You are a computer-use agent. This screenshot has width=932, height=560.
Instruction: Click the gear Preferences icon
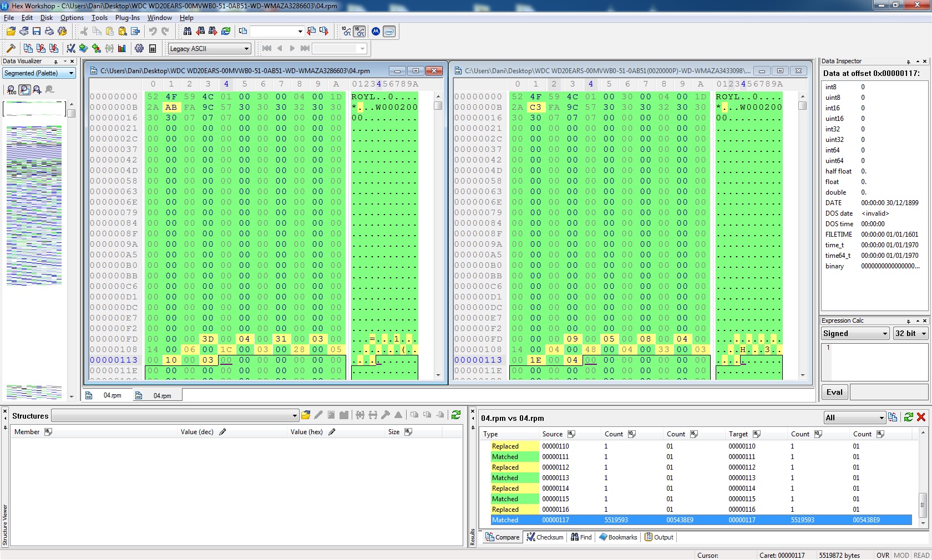(x=139, y=49)
